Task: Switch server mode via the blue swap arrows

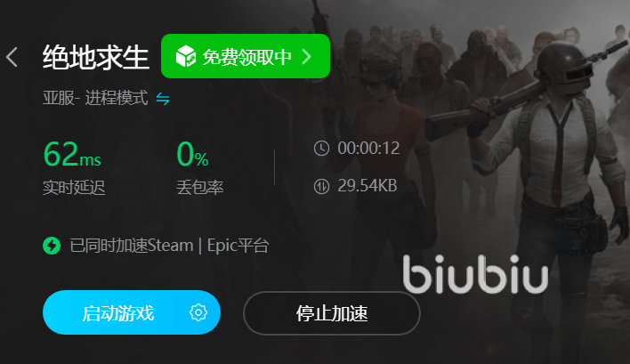Action: click(163, 99)
